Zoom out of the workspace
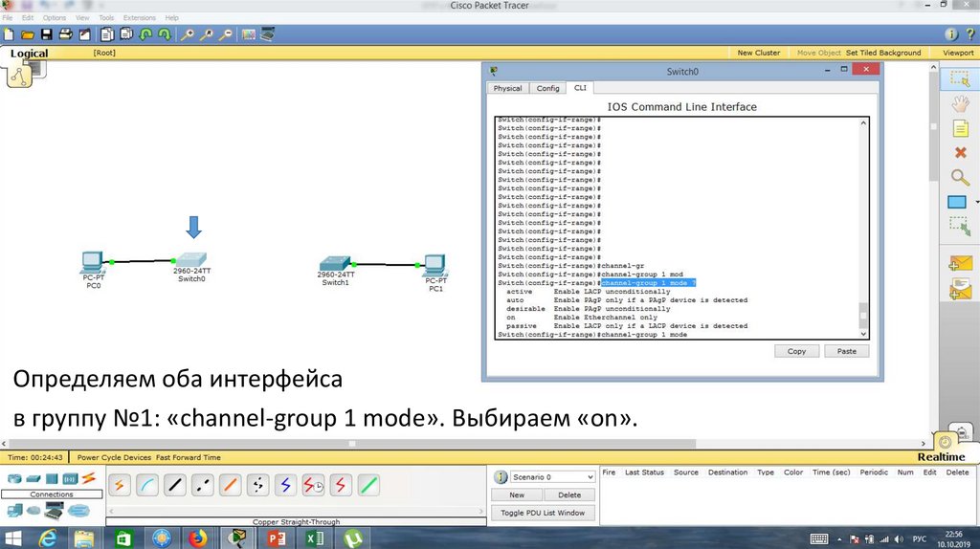 pyautogui.click(x=226, y=34)
